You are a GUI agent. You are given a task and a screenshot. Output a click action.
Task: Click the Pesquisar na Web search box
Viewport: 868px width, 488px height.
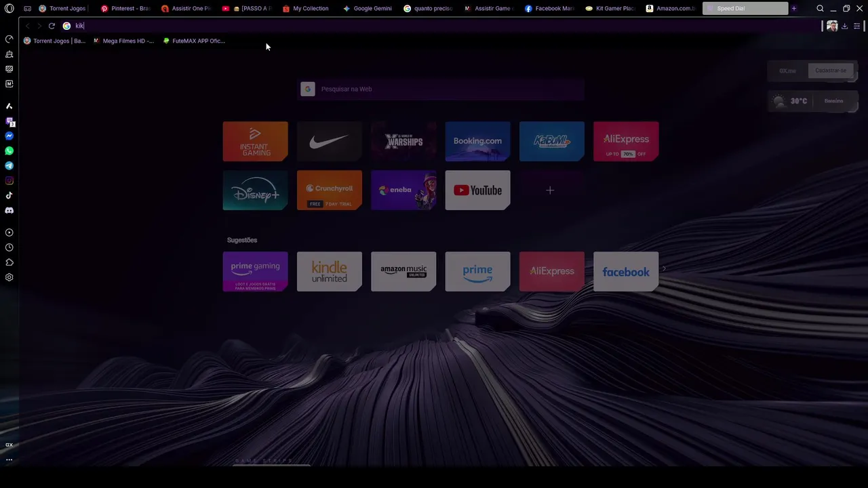pyautogui.click(x=442, y=89)
